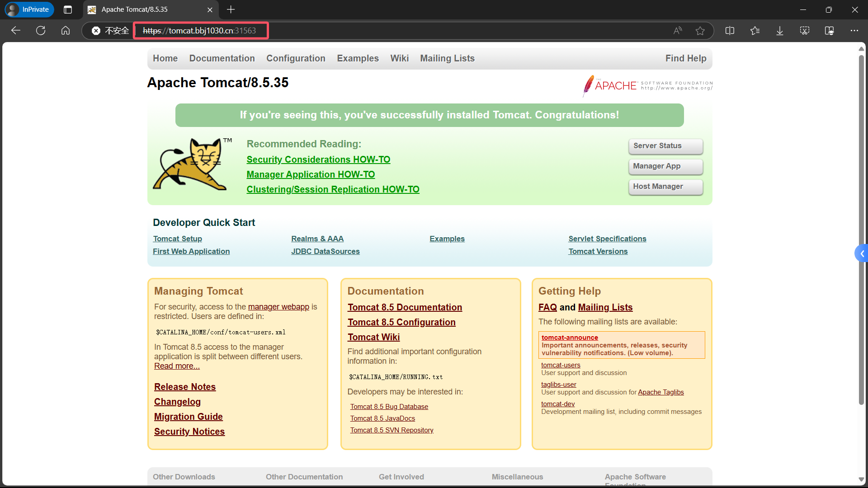Viewport: 868px width, 488px height.
Task: Expand the blue sidebar chevron handle
Action: coord(862,254)
